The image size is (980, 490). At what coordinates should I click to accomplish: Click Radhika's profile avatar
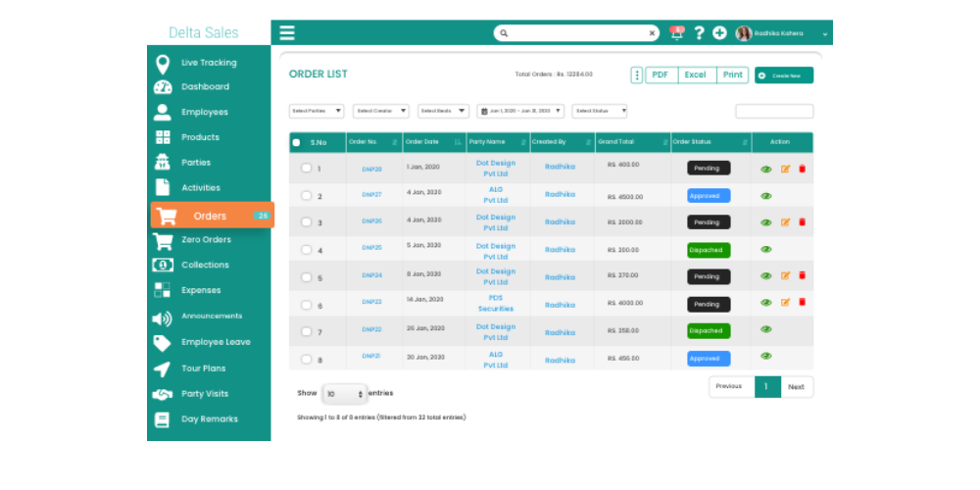coord(744,33)
